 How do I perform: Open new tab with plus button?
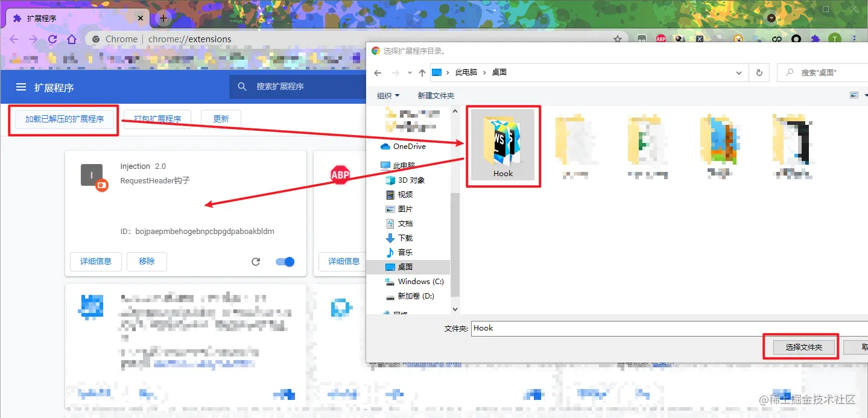(x=163, y=18)
